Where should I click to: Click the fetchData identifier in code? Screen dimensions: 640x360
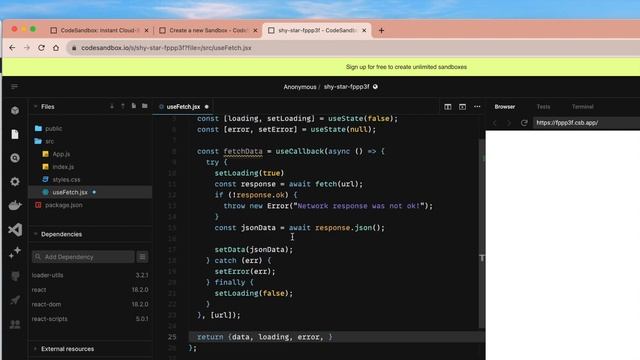243,151
